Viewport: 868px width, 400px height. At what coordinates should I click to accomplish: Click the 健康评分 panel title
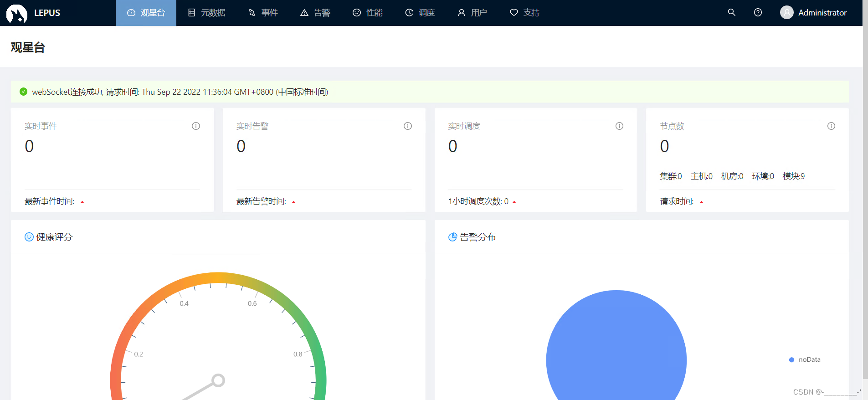pos(54,237)
